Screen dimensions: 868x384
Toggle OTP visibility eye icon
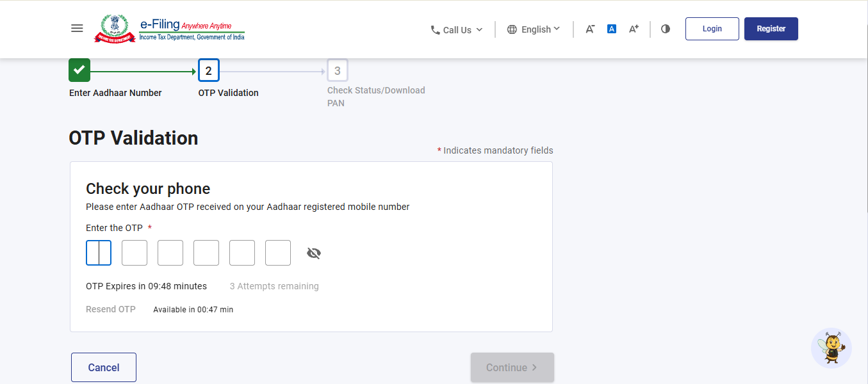[x=313, y=253]
